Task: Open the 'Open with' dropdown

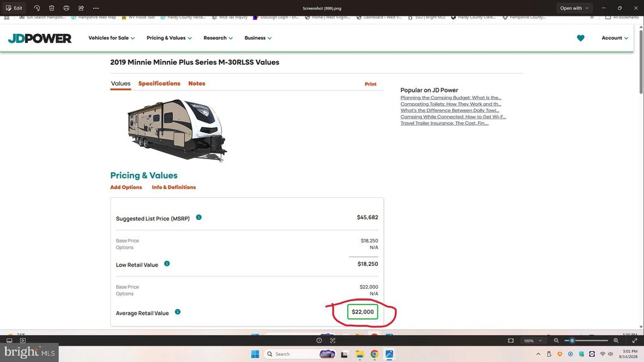Action: (x=574, y=8)
